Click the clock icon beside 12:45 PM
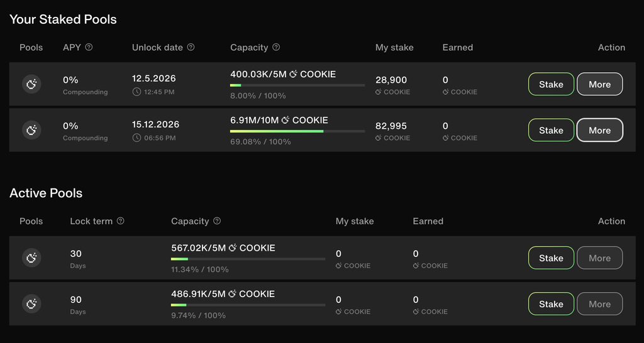Image resolution: width=644 pixels, height=343 pixels. coord(136,92)
